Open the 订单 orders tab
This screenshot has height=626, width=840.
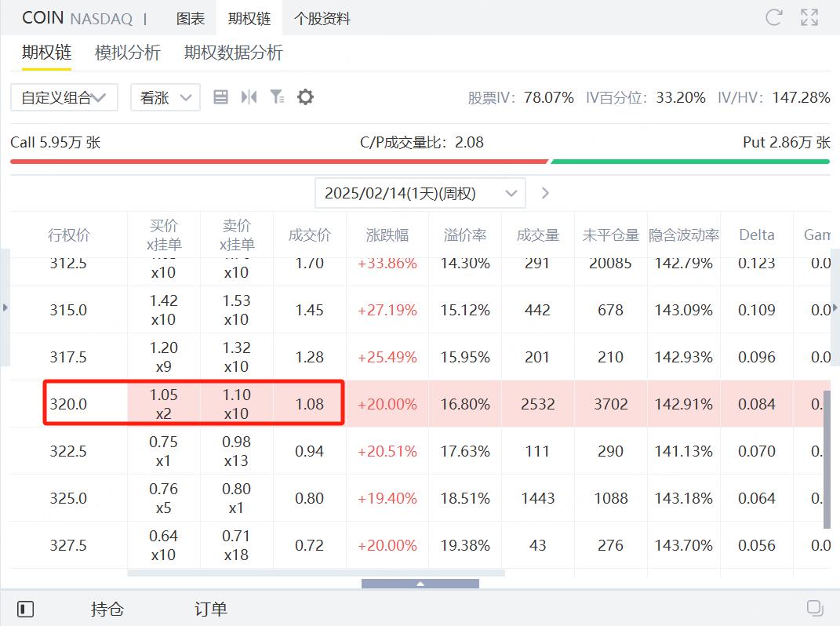(x=210, y=610)
